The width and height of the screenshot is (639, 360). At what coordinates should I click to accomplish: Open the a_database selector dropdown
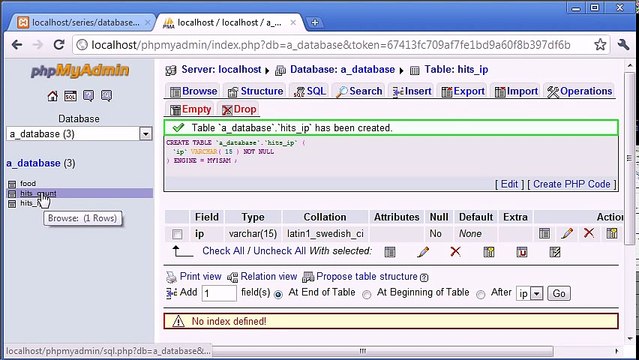click(79, 134)
